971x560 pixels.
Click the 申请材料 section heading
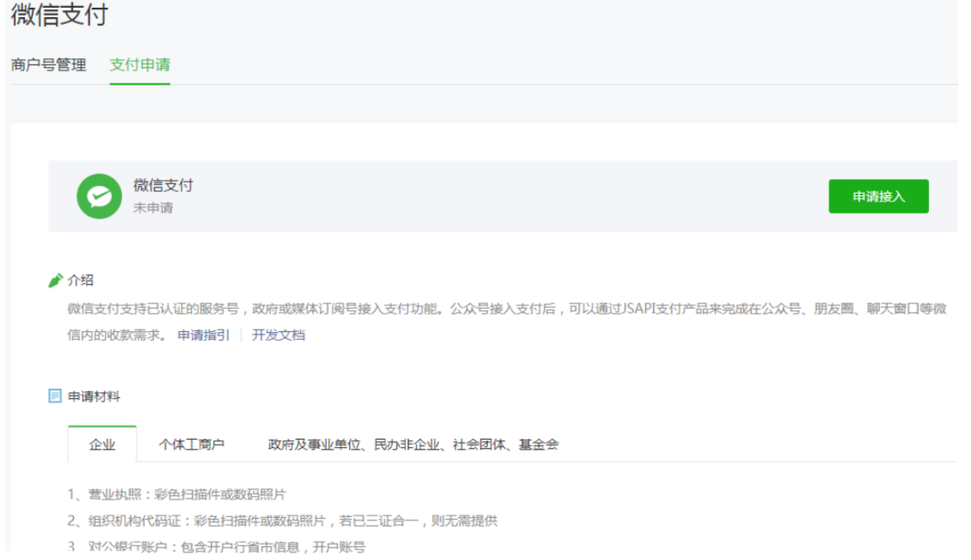pyautogui.click(x=94, y=397)
